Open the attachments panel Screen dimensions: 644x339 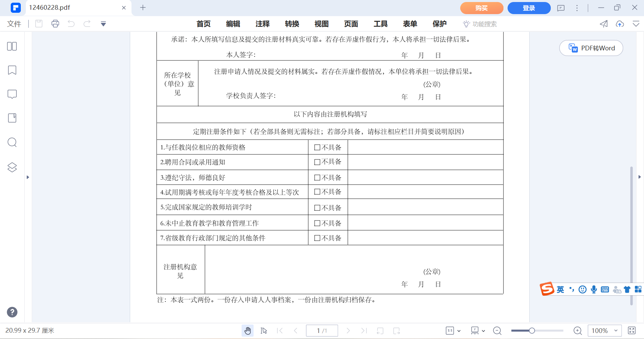pyautogui.click(x=12, y=118)
